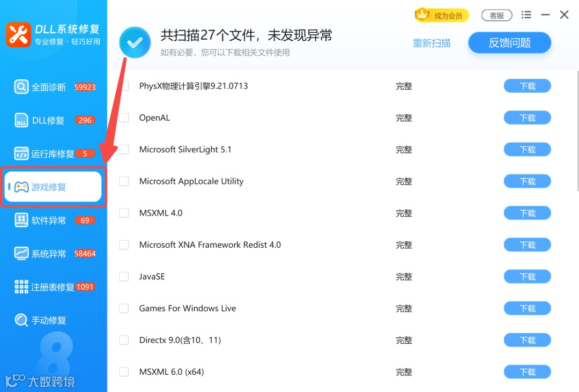Check the Microsoft XNA Framework Redist checkbox
This screenshot has height=392, width=579.
(x=124, y=245)
